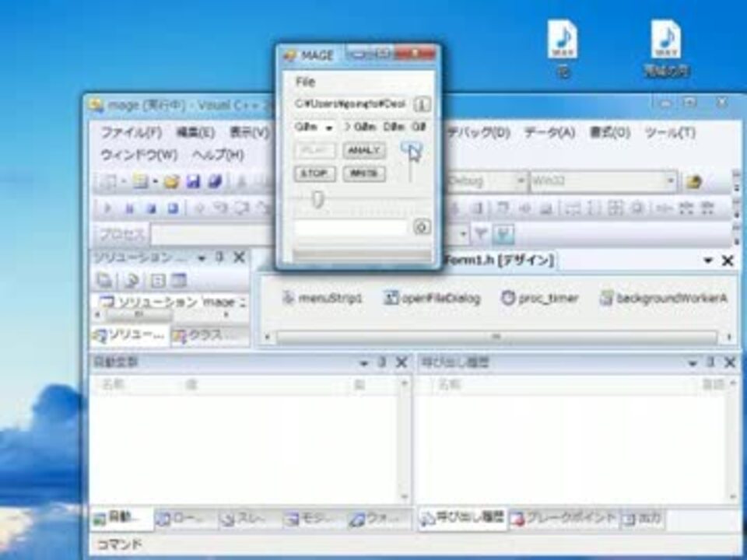Open the 呼び出し履歴 panel dropdown arrow
This screenshot has height=560, width=747.
click(x=693, y=363)
